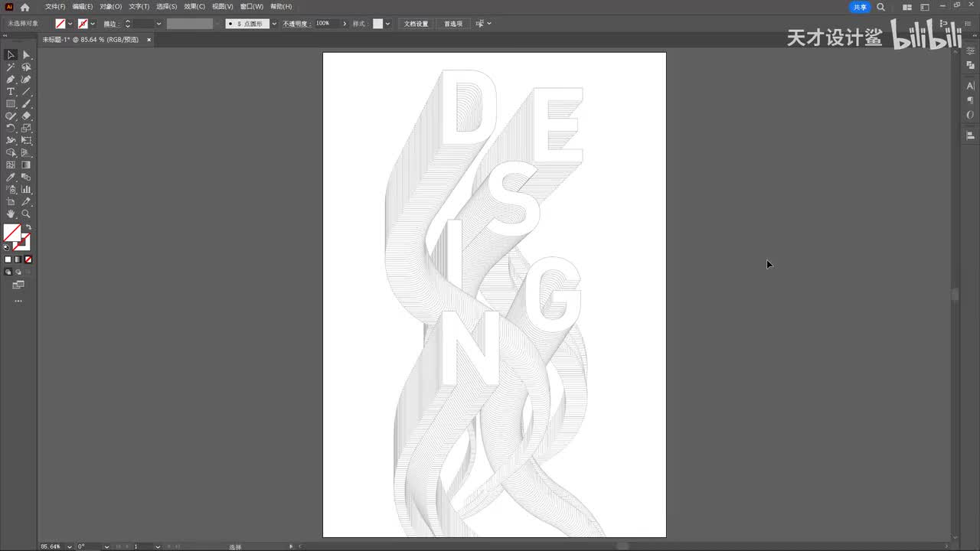Select the Hand tool
Image resolution: width=980 pixels, height=551 pixels.
pyautogui.click(x=11, y=214)
